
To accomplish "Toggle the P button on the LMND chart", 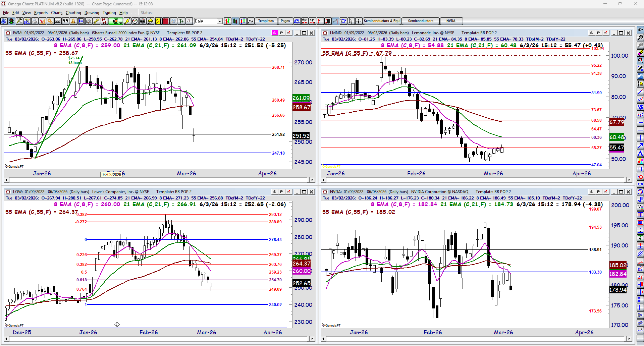I will (598, 33).
